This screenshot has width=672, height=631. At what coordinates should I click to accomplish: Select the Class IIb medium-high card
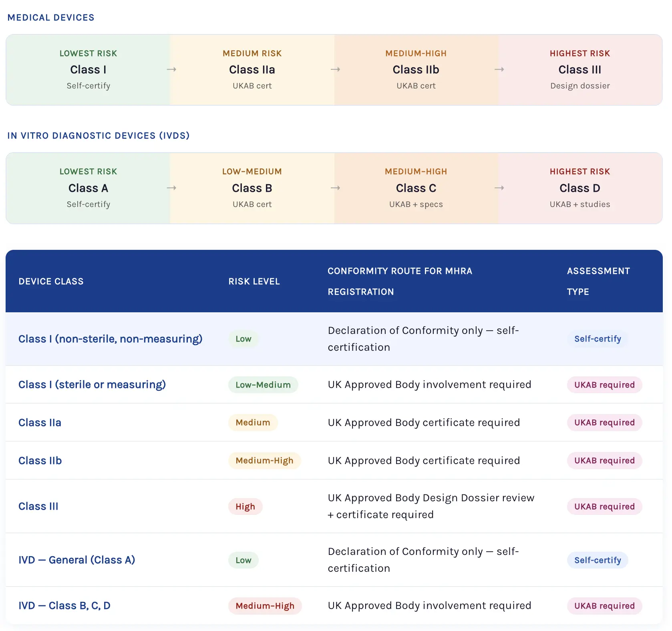pyautogui.click(x=416, y=70)
